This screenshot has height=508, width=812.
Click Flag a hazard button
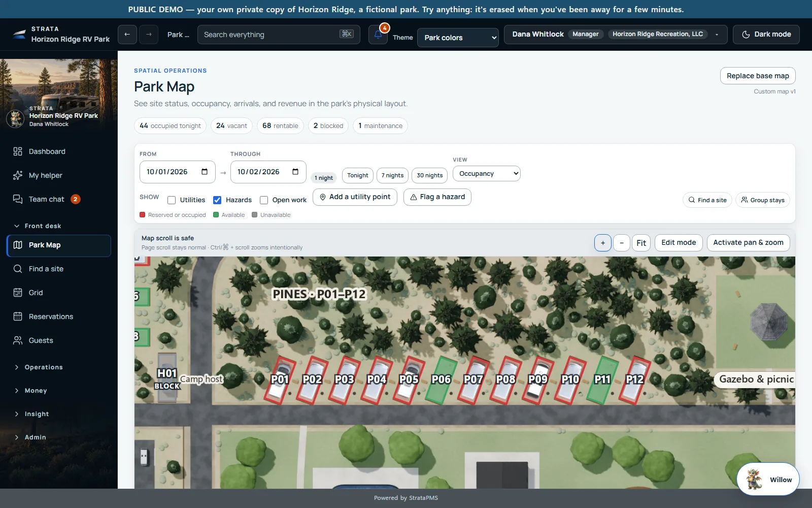coord(437,197)
